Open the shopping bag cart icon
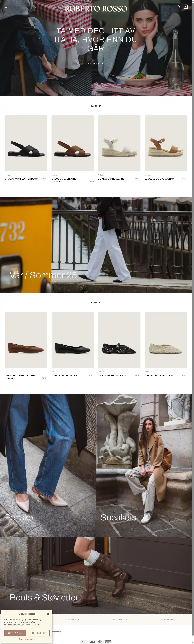 click(x=186, y=7)
